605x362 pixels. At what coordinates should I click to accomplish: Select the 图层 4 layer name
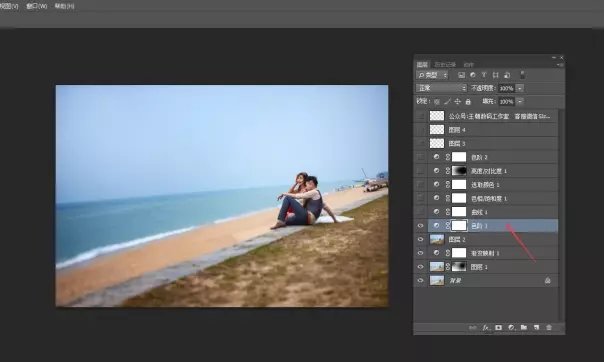click(457, 130)
